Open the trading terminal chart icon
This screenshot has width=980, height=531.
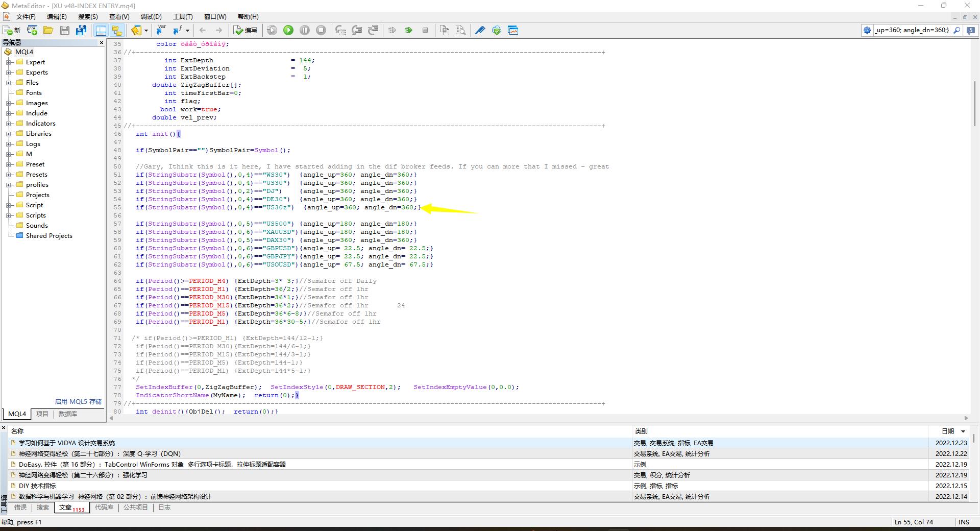click(513, 31)
